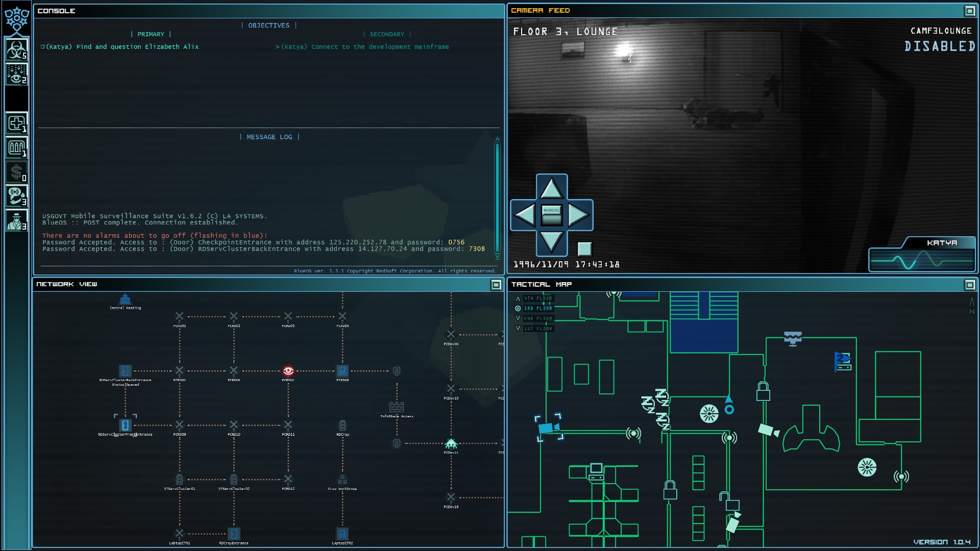Viewport: 980px width, 551px height.
Task: Open the dollar money item in the sidebar
Action: tap(16, 172)
